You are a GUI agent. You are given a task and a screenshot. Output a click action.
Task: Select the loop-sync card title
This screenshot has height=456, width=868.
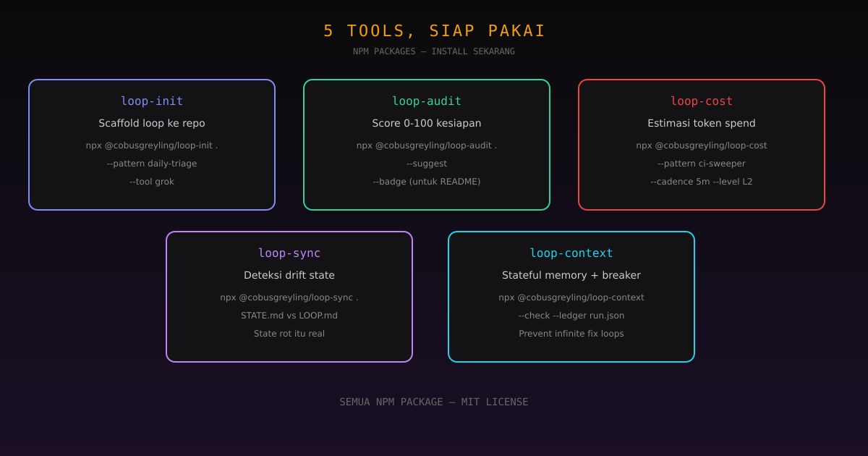tap(289, 253)
